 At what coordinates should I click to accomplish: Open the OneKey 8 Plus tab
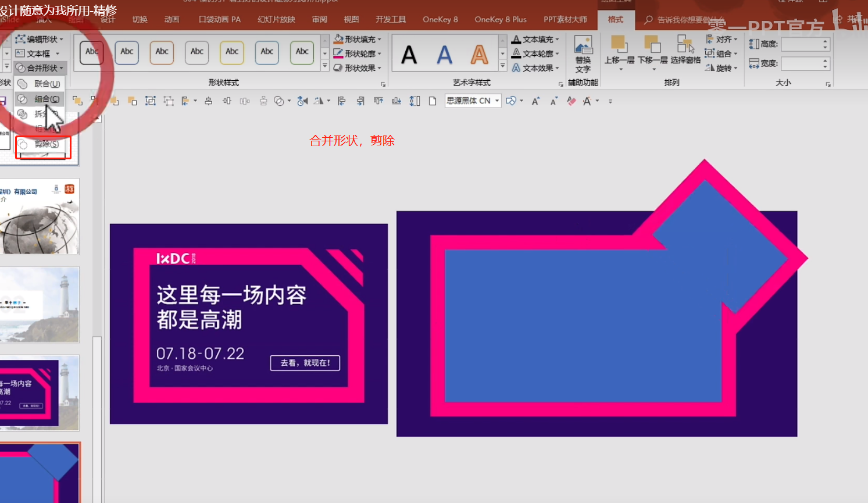(x=501, y=19)
